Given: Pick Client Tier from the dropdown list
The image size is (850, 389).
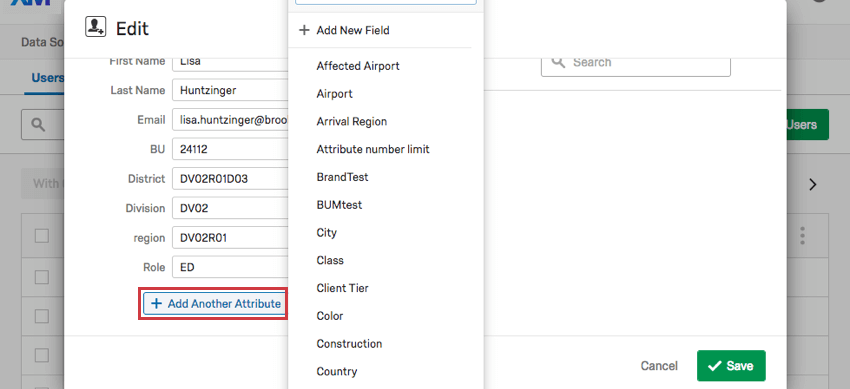Looking at the screenshot, I should 343,288.
